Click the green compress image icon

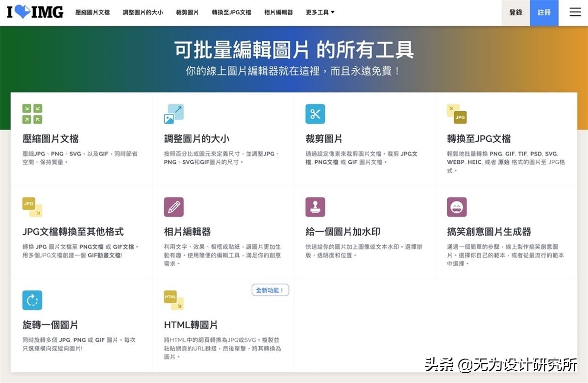[x=32, y=114]
